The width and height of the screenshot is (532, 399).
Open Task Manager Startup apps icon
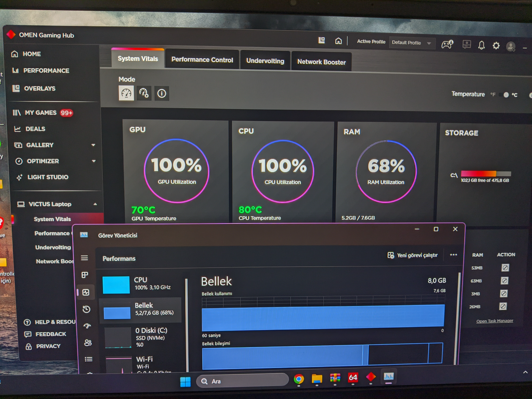click(x=87, y=326)
